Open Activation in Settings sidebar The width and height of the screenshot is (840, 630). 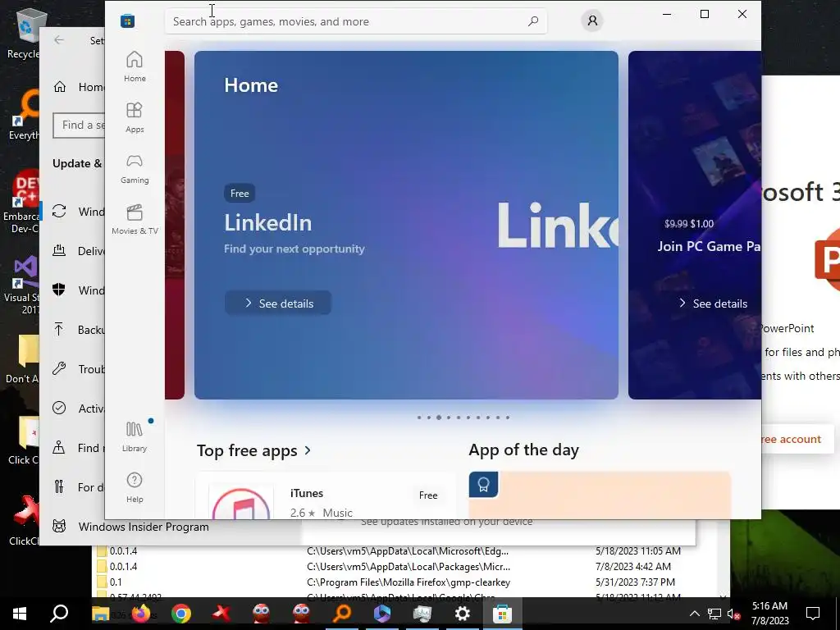tap(78, 409)
